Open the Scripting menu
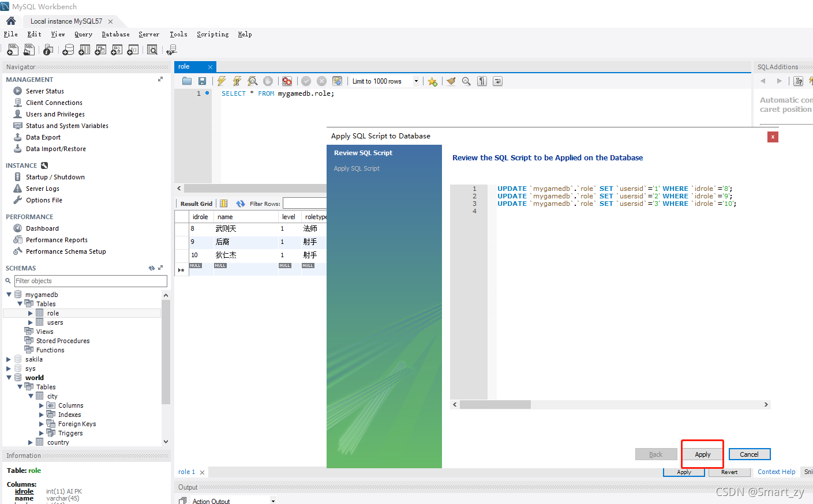Screen dimensions: 813x504 point(213,35)
